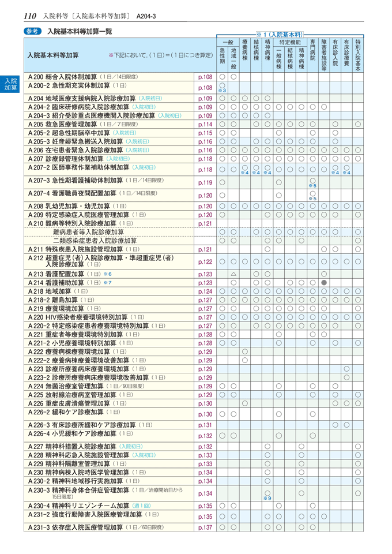The height and width of the screenshot is (554, 392).
Task: Click the triangle mark in A213 row
Action: point(233,274)
